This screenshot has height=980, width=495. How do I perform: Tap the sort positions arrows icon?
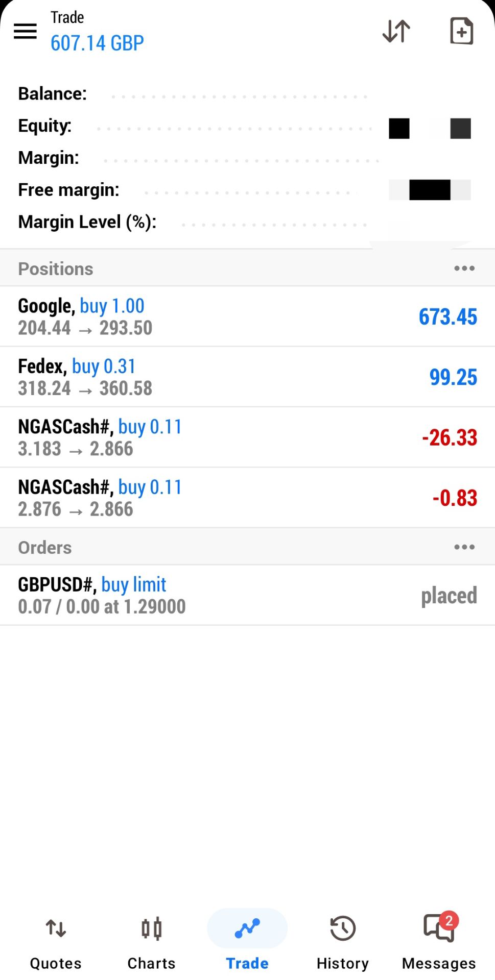pyautogui.click(x=396, y=31)
